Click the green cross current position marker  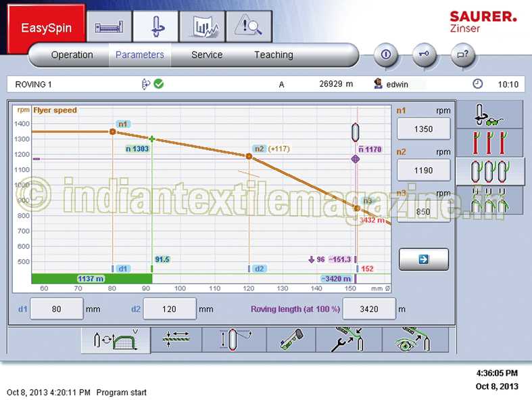coord(151,139)
